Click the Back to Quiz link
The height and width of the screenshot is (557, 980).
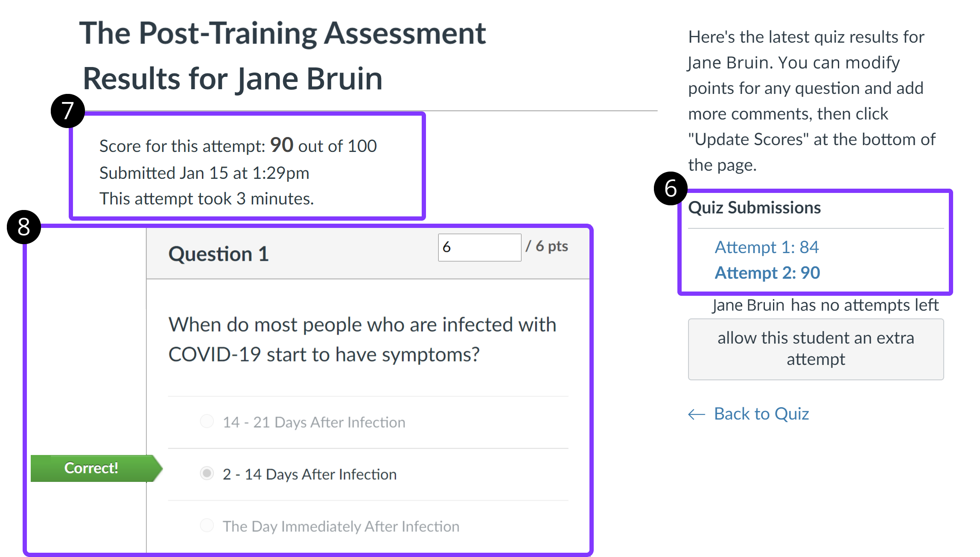click(761, 414)
